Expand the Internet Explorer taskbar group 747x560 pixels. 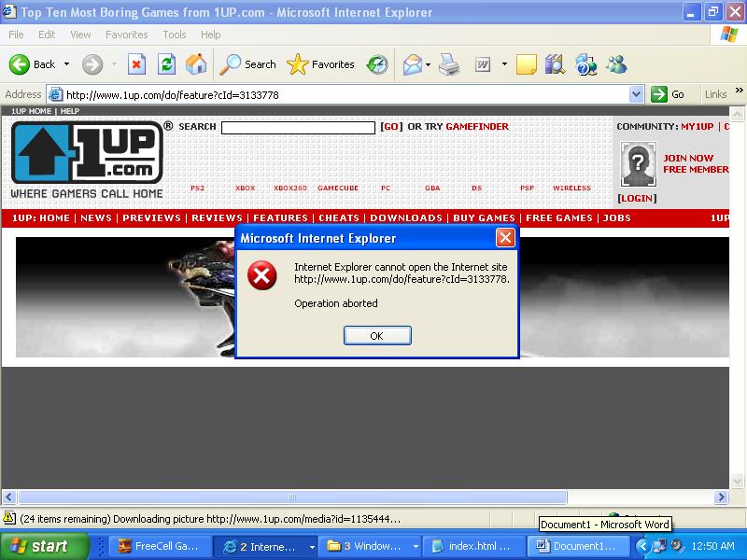[266, 546]
